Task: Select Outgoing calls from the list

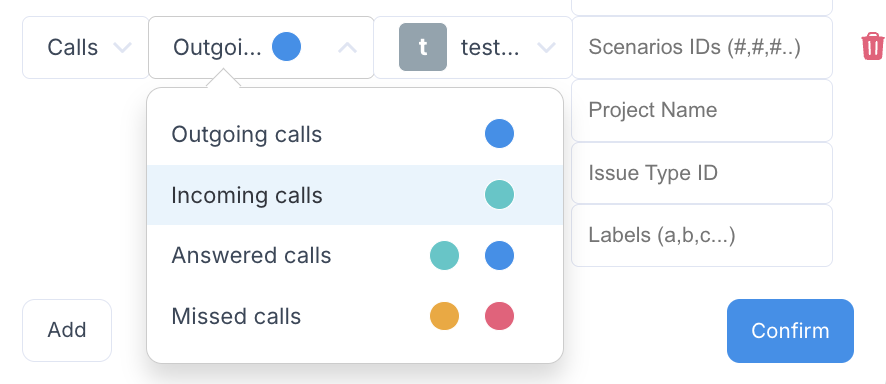Action: [x=355, y=134]
